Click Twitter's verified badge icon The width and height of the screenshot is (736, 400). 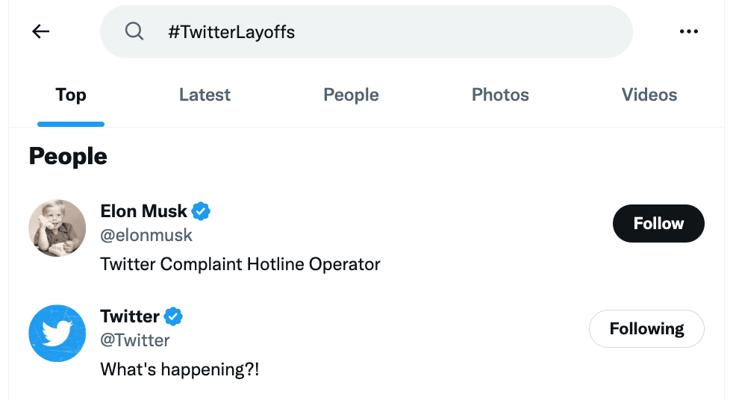pyautogui.click(x=173, y=316)
